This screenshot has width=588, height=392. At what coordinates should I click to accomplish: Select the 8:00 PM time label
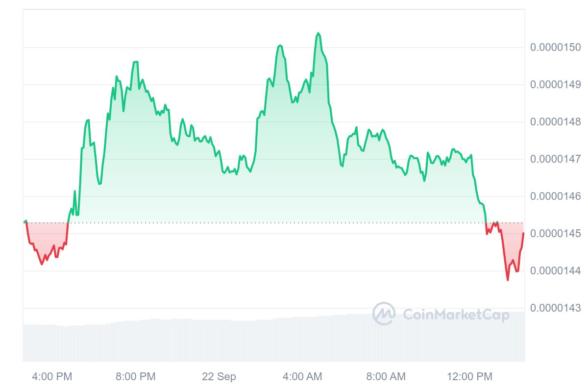[x=135, y=377]
